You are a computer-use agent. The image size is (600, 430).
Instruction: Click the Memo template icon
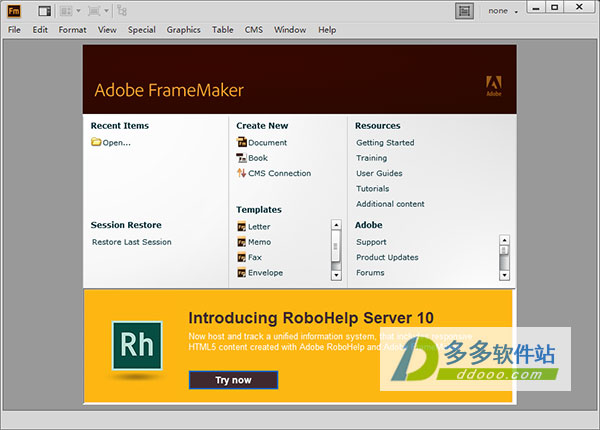[241, 242]
